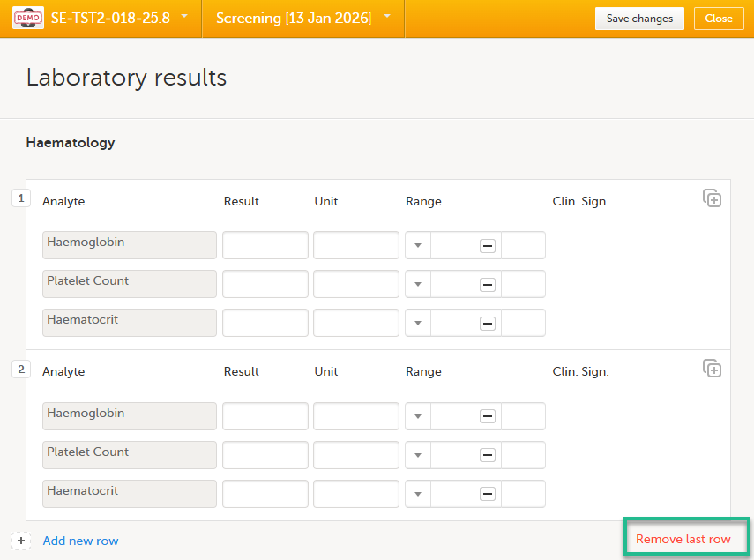Click the copy row icon in row 1

click(x=712, y=198)
